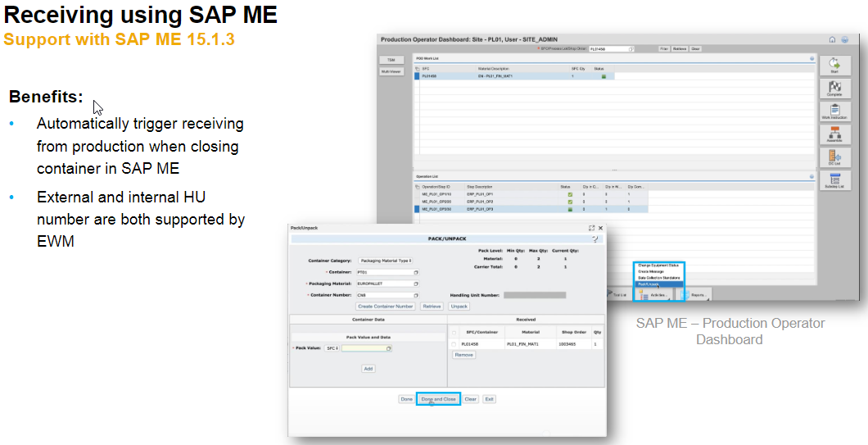The width and height of the screenshot is (868, 445).
Task: Click Retrieve button in dashboard header
Action: pyautogui.click(x=680, y=49)
